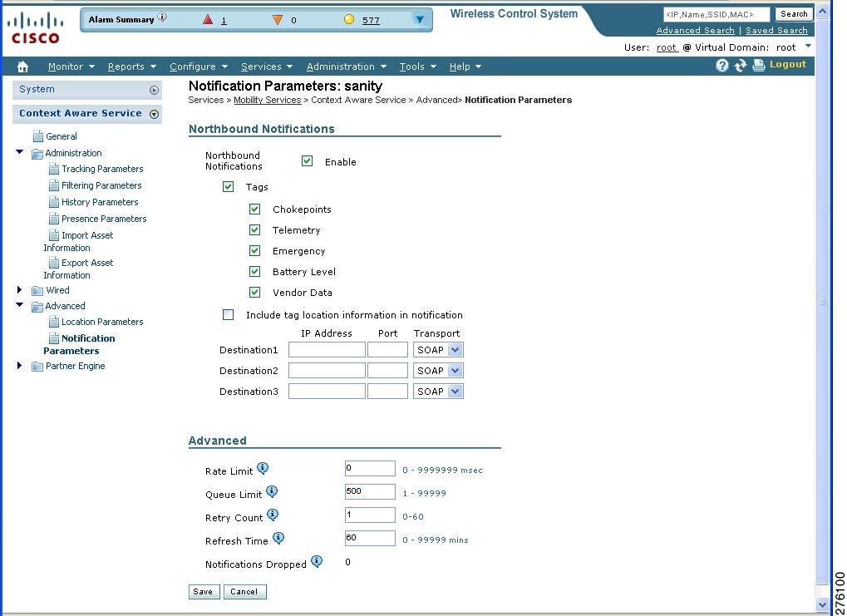Refresh the page with the refresh icon

tap(741, 66)
